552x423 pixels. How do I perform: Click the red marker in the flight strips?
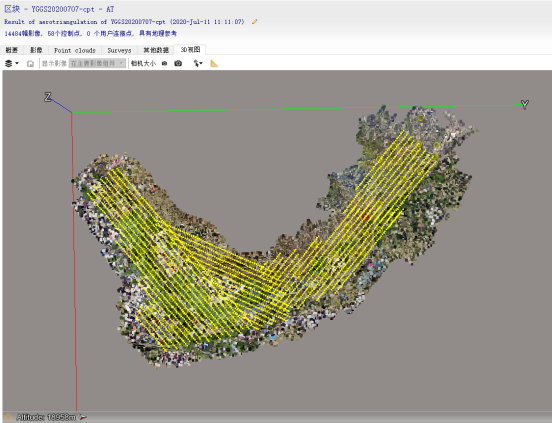tap(365, 217)
